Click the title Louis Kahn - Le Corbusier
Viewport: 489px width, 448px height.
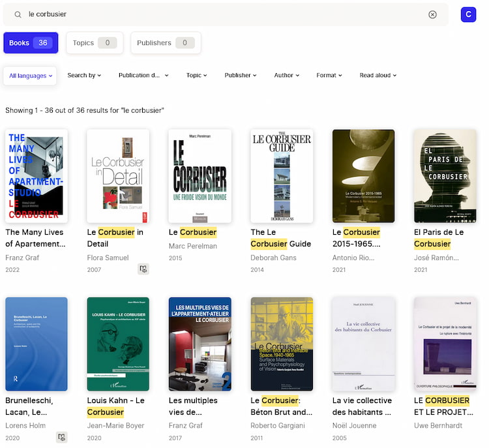[115, 406]
